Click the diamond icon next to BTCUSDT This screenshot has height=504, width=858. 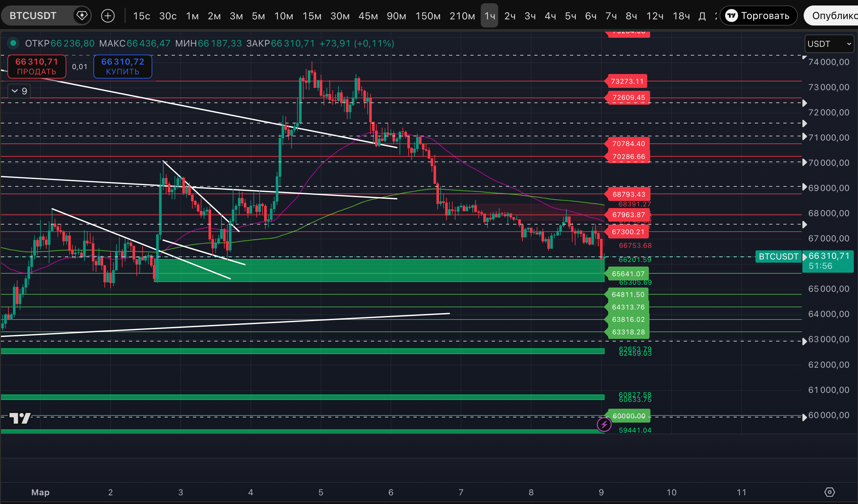[x=82, y=16]
